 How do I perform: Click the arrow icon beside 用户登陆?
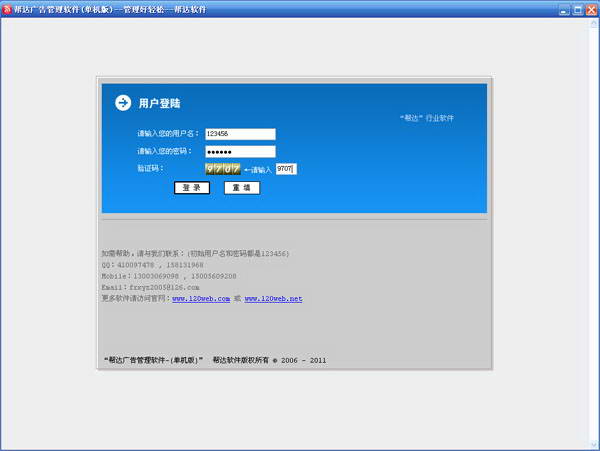click(x=123, y=103)
